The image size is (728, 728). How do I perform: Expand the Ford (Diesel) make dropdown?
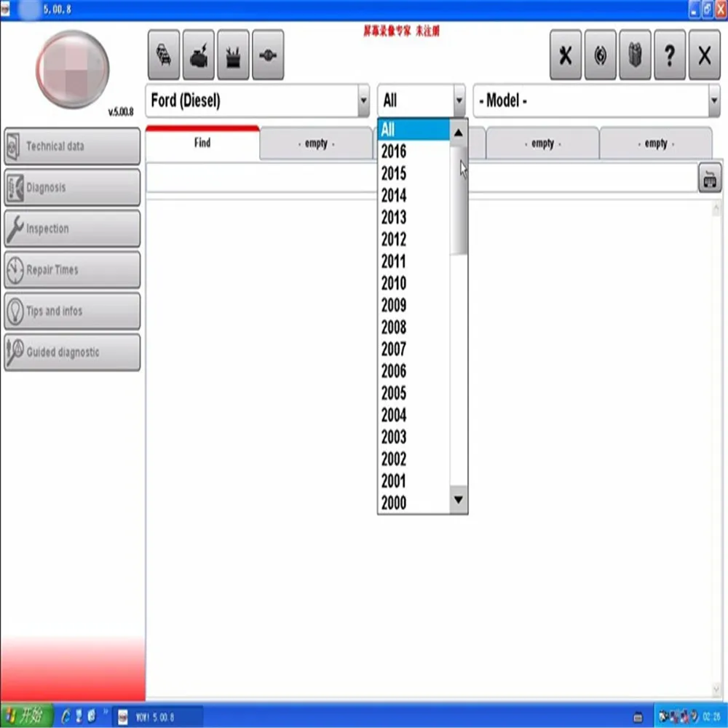(363, 100)
